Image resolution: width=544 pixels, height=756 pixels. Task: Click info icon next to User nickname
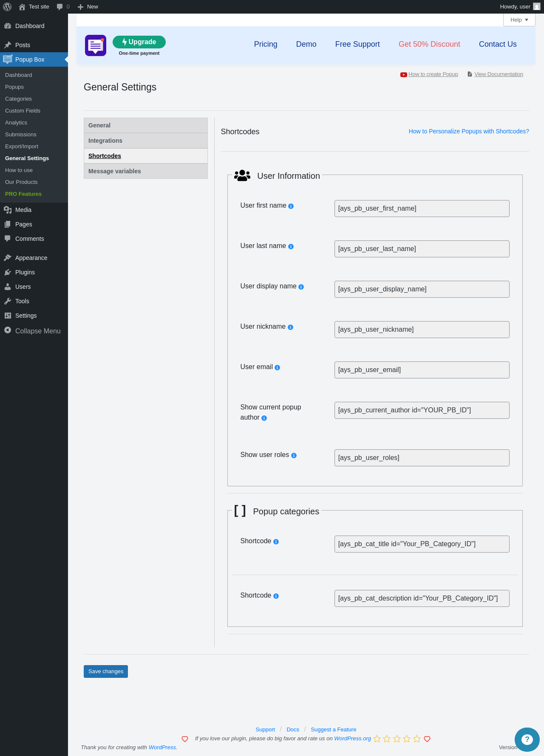pos(291,327)
